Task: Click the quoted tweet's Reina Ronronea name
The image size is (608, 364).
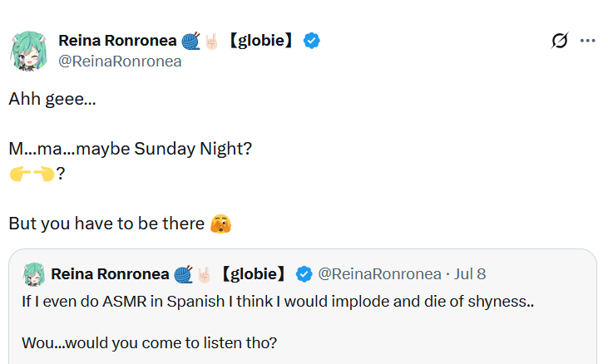Action: tap(109, 273)
